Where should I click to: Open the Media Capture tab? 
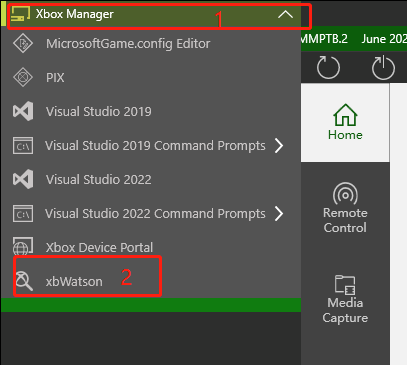(x=345, y=299)
